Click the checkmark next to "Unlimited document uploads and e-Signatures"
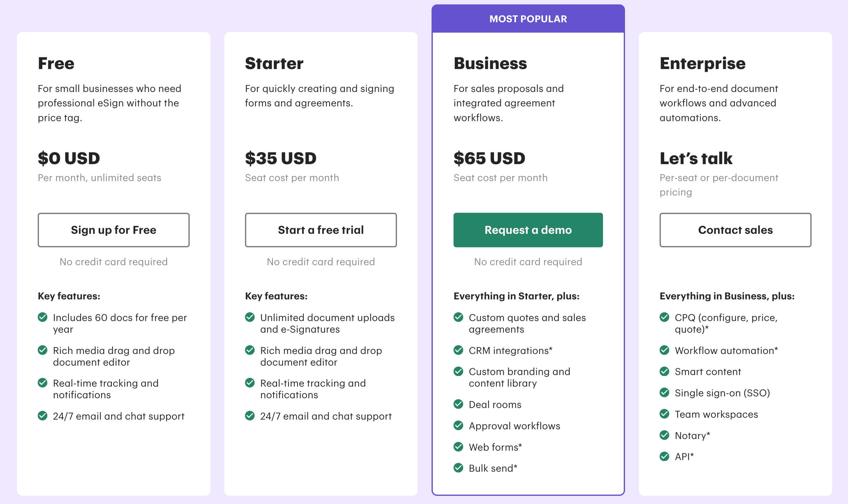The height and width of the screenshot is (504, 848). (250, 317)
